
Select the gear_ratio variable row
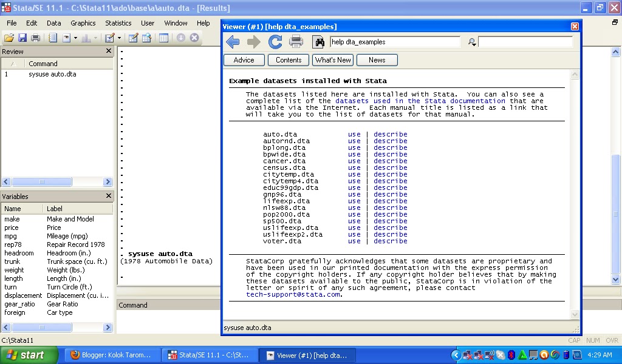56,304
